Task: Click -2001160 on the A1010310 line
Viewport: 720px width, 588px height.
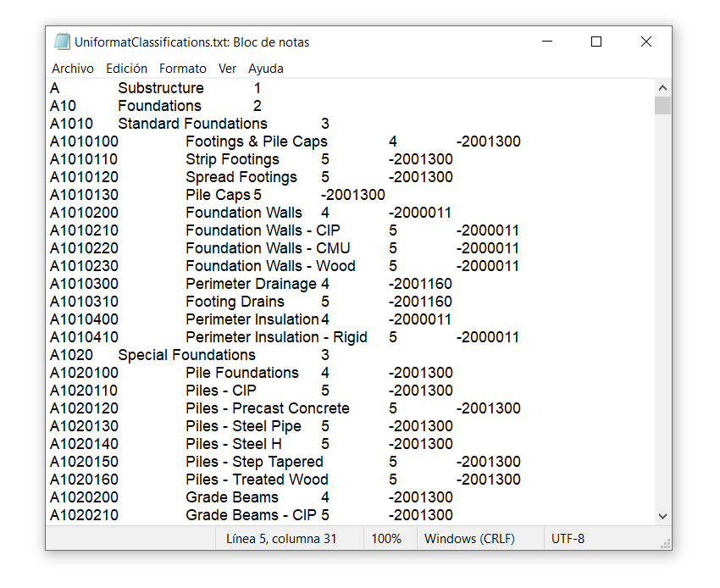Action: pos(420,302)
